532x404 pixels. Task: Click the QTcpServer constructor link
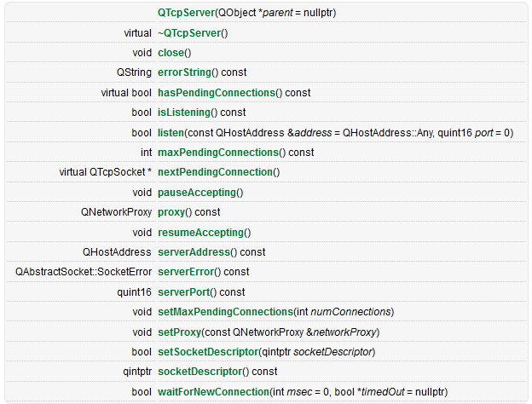point(185,13)
